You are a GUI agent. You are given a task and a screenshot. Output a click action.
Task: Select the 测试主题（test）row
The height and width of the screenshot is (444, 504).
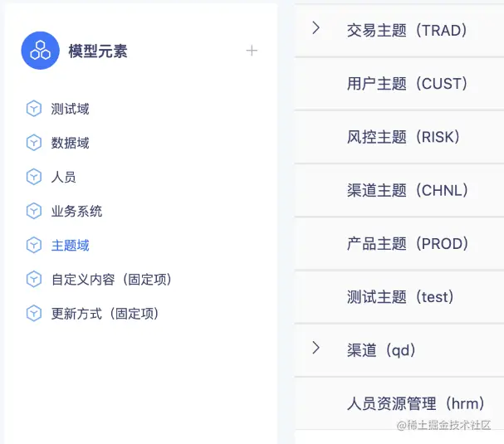pyautogui.click(x=399, y=297)
